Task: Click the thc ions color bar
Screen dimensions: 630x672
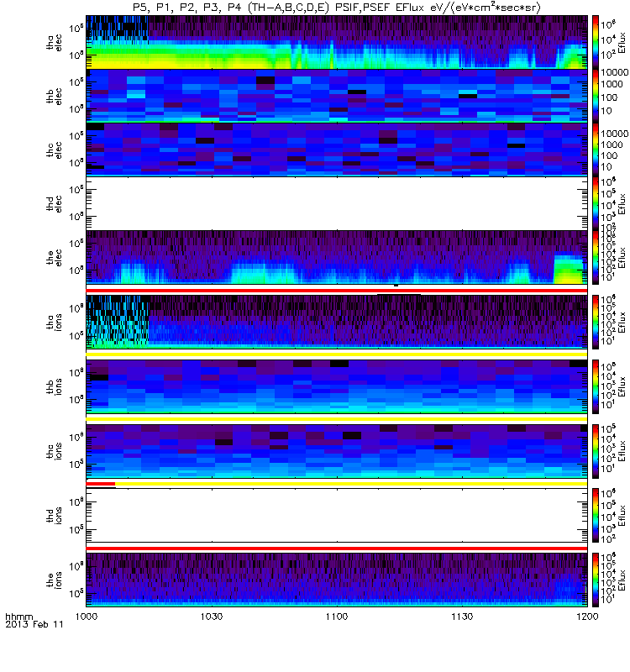Action: [x=596, y=451]
